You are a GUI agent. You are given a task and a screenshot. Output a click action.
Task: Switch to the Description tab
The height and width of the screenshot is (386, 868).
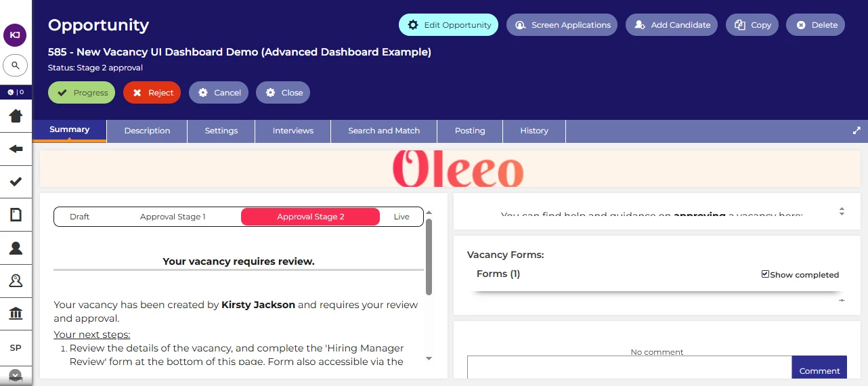point(147,131)
